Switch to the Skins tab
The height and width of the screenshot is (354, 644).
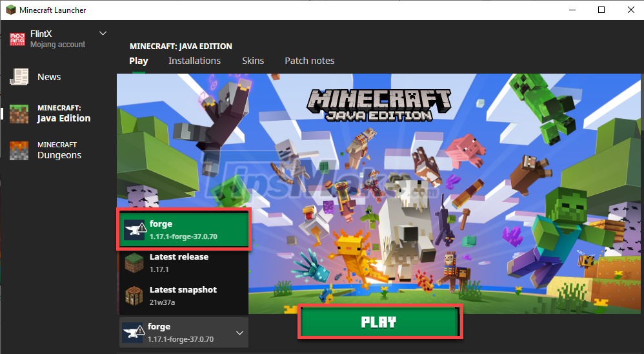tap(253, 61)
